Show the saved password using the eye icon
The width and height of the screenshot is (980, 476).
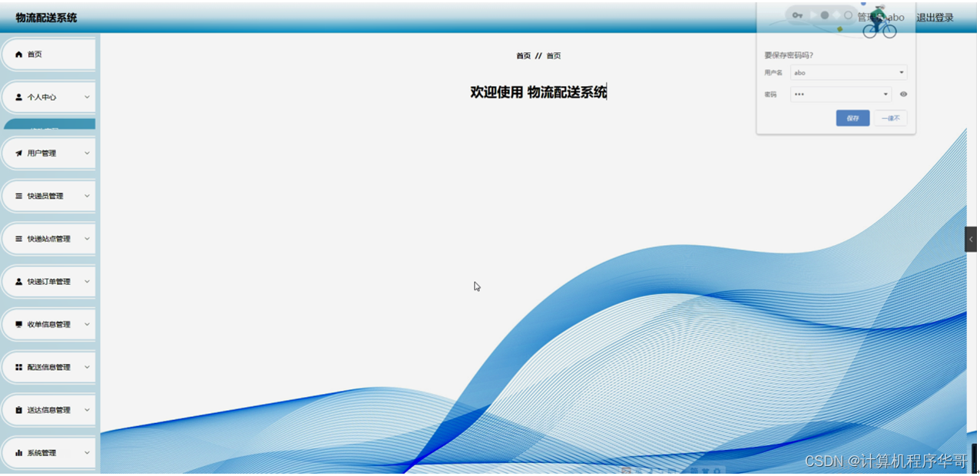(903, 94)
